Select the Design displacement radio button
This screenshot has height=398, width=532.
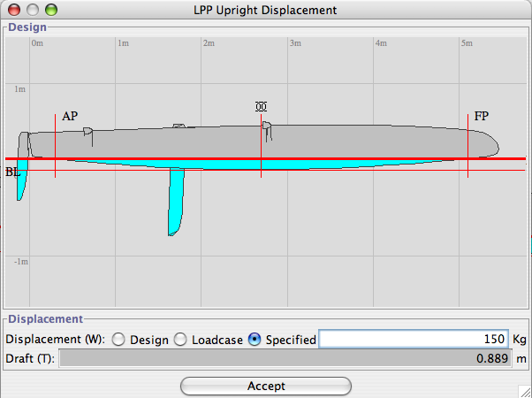pyautogui.click(x=118, y=340)
